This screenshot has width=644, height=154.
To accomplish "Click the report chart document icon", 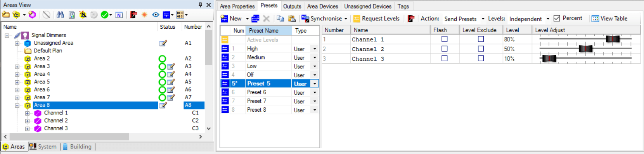I will point(71,15).
